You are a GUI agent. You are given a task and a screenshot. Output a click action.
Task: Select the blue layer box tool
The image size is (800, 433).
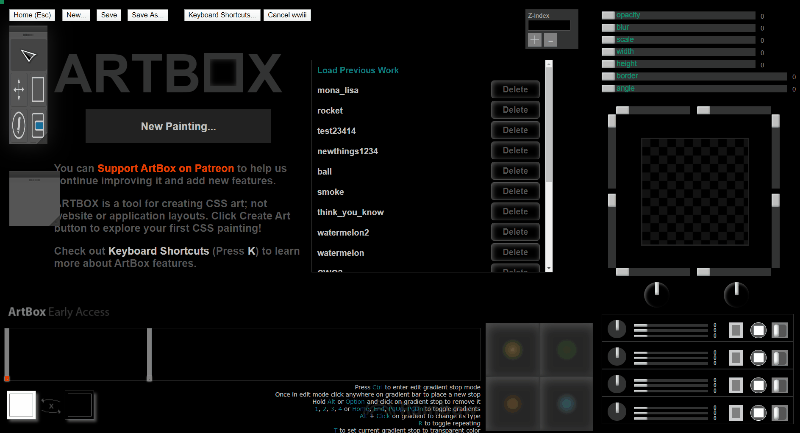[x=38, y=125]
